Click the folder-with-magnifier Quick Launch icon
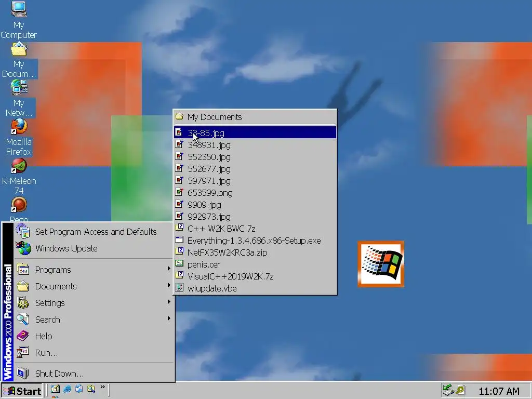The height and width of the screenshot is (399, 532). pos(91,389)
